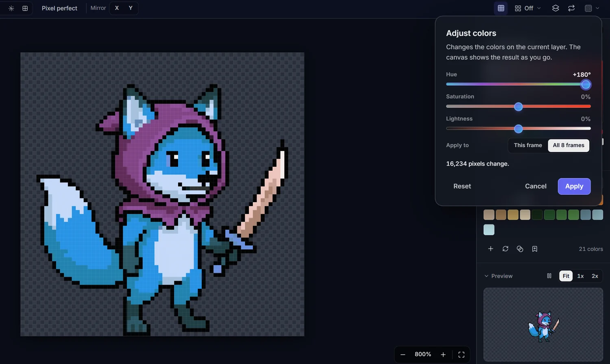Collapse the Preview panel
610x364 pixels.
click(x=498, y=276)
